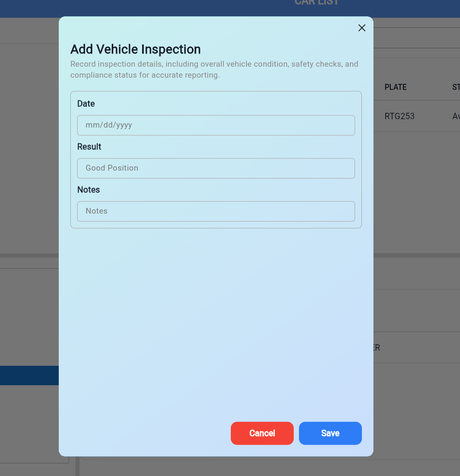Image resolution: width=460 pixels, height=476 pixels.
Task: Click the dimmed backdrop left of dialog
Action: pyautogui.click(x=29, y=157)
